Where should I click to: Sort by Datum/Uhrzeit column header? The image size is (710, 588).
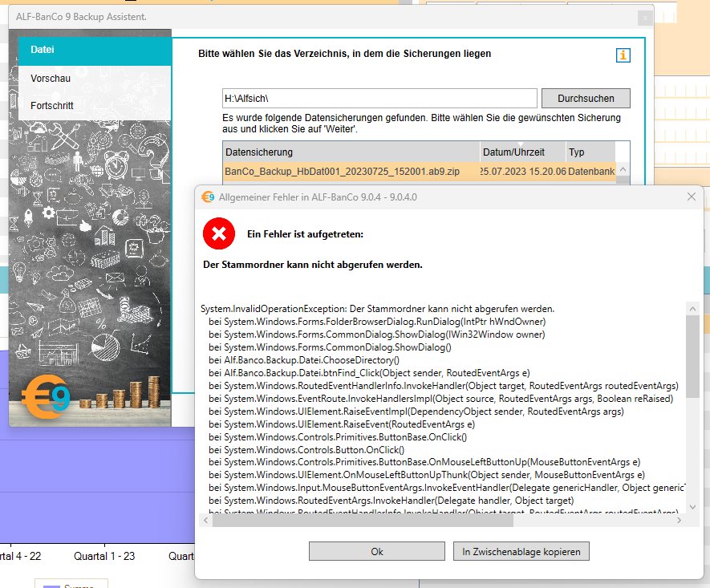(x=523, y=152)
